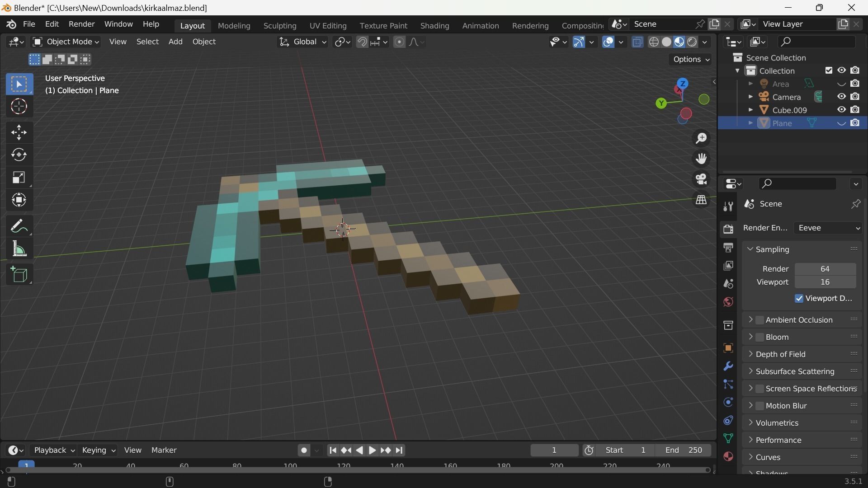Open the Add Cube tool
Viewport: 868px width, 488px height.
[19, 275]
